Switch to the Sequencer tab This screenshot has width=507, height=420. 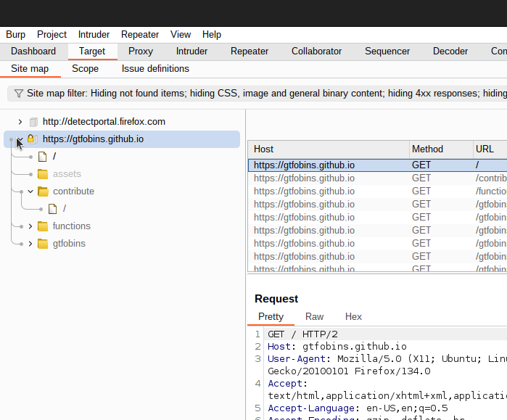[x=387, y=52]
